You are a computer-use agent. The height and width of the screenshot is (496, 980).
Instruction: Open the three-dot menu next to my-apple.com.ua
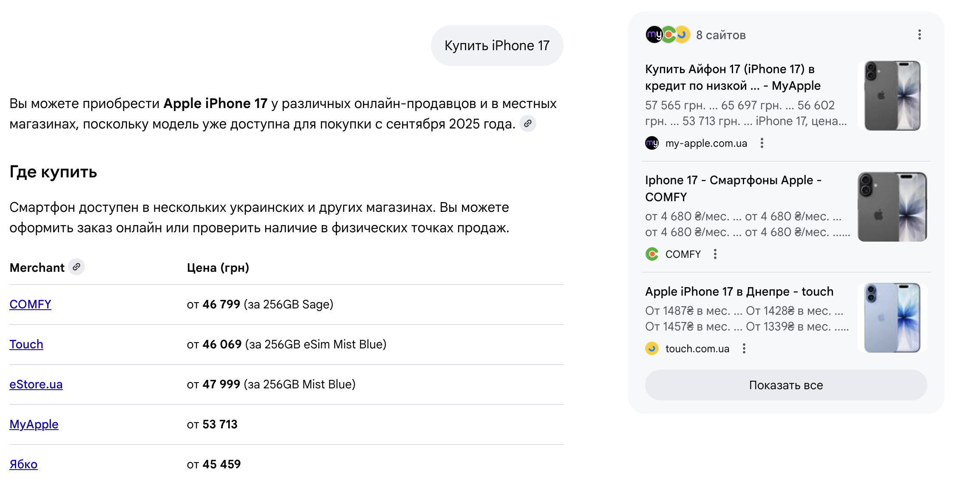tap(762, 143)
